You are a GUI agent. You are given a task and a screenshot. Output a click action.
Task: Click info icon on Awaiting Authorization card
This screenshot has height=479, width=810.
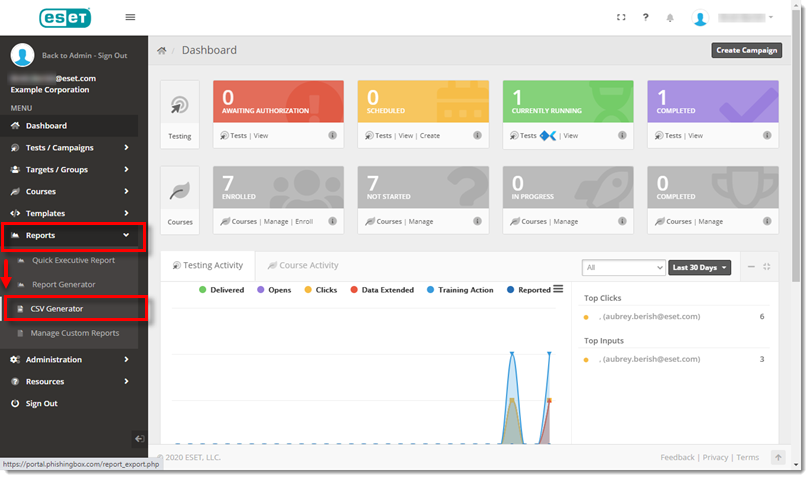click(332, 135)
